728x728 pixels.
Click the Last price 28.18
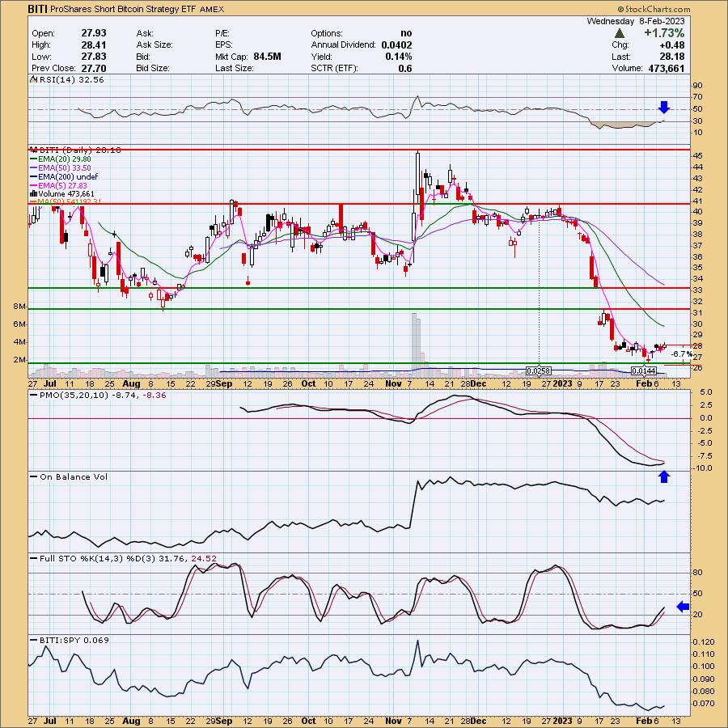click(x=672, y=57)
